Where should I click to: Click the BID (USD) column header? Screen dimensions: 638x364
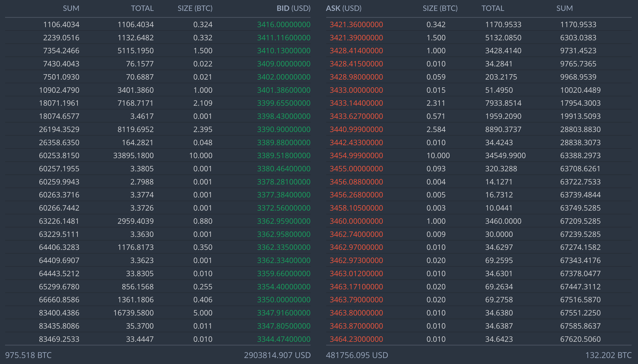coord(293,8)
